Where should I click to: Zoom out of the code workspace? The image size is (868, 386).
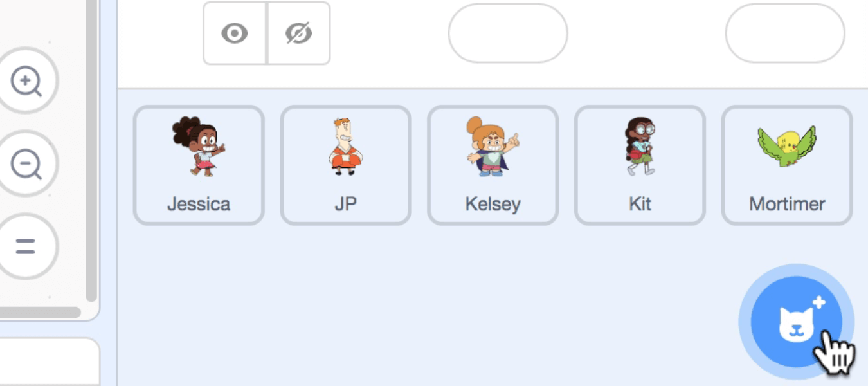(26, 164)
